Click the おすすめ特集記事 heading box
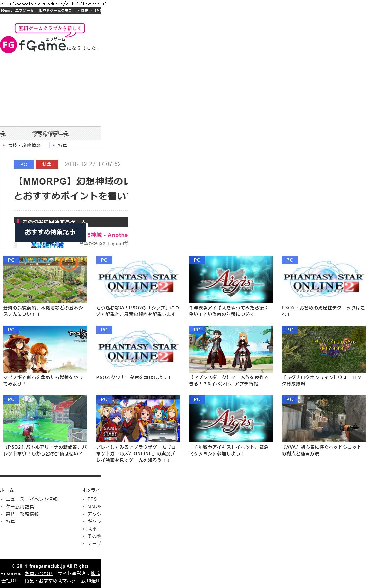The width and height of the screenshot is (369, 588). click(x=50, y=232)
